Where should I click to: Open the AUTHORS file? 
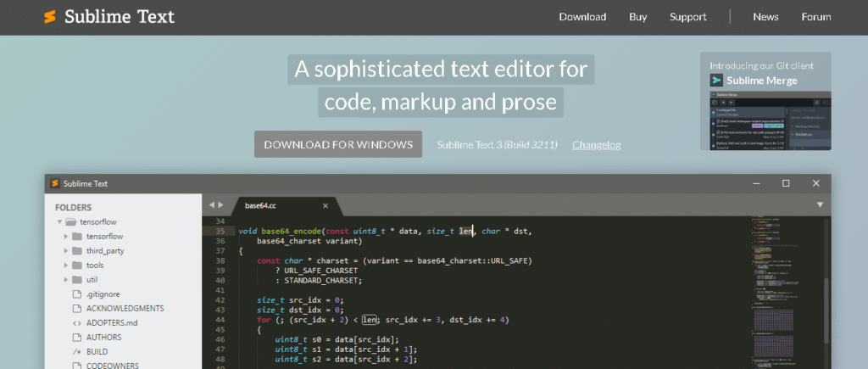pyautogui.click(x=104, y=338)
